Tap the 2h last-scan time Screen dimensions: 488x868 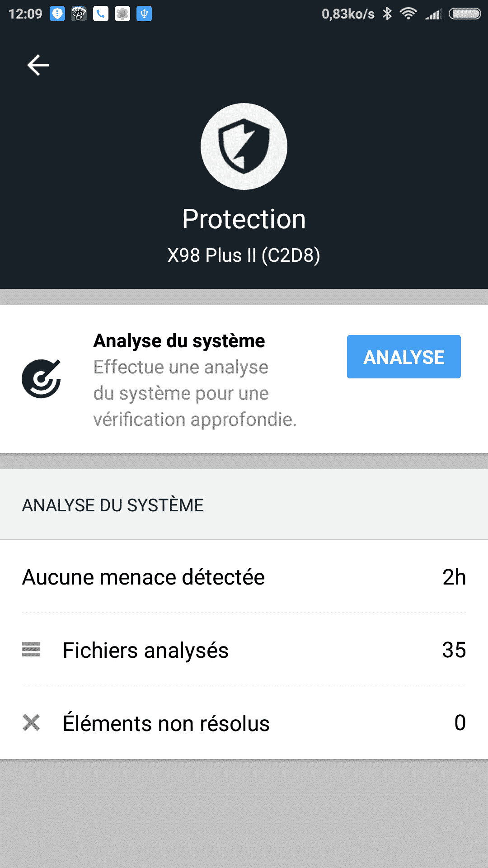click(454, 577)
